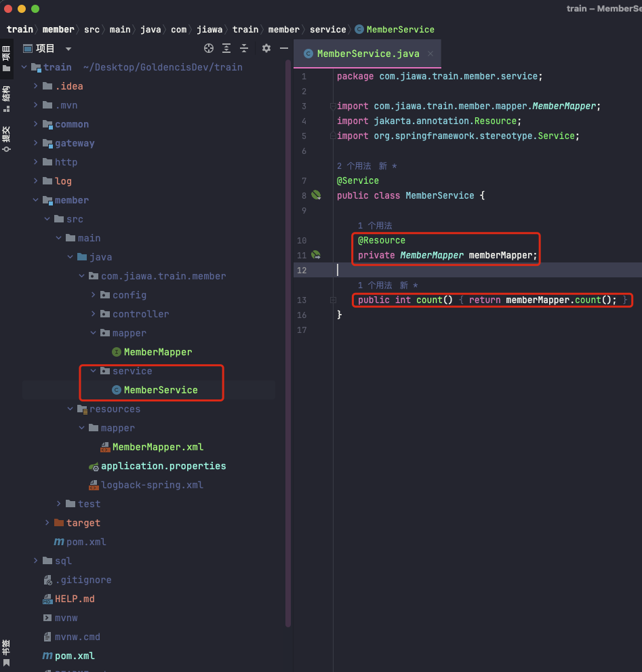Toggle the Project side tool window
The height and width of the screenshot is (672, 642).
click(6, 58)
